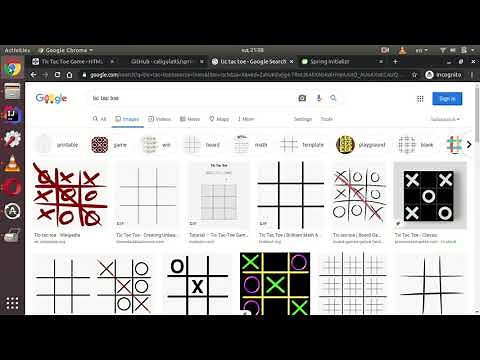Filter images by math chip
This screenshot has width=480, height=360.
pos(250,145)
